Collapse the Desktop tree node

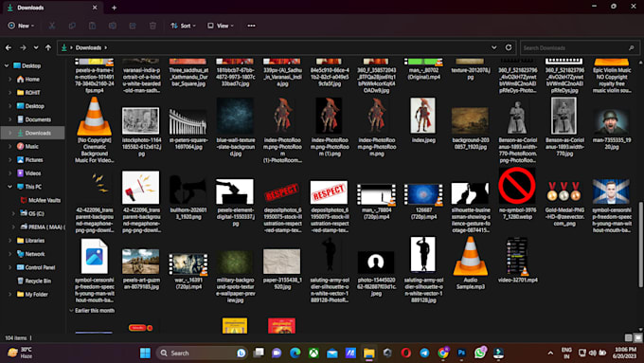point(7,65)
